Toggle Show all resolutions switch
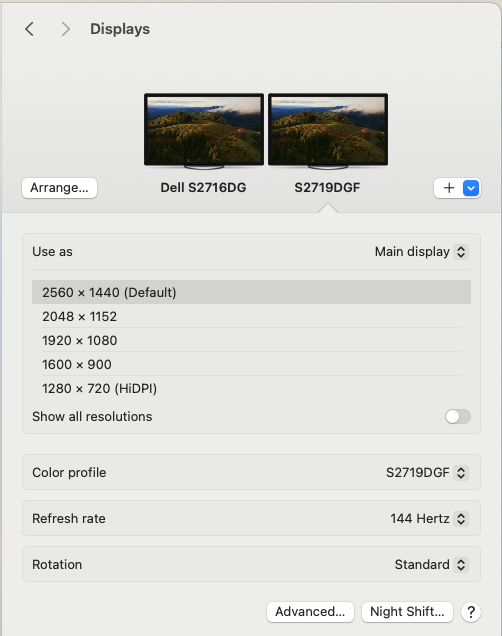This screenshot has height=636, width=502. (x=458, y=416)
